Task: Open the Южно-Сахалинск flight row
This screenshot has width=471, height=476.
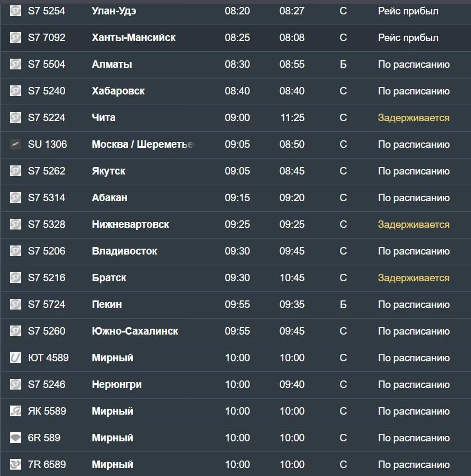Action: tap(236, 331)
